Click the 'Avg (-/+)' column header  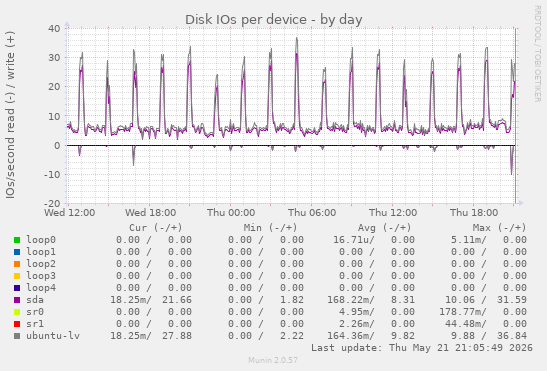tap(384, 228)
